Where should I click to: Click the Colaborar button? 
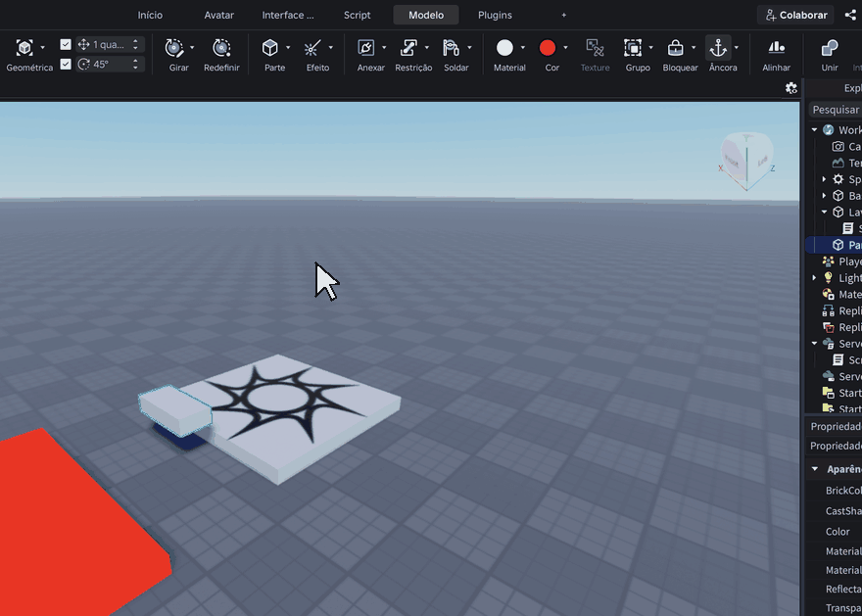point(795,15)
